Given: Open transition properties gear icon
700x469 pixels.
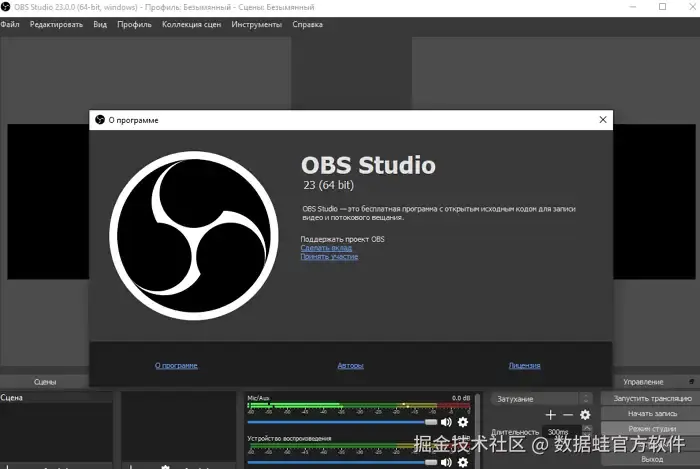Looking at the screenshot, I should tap(585, 415).
